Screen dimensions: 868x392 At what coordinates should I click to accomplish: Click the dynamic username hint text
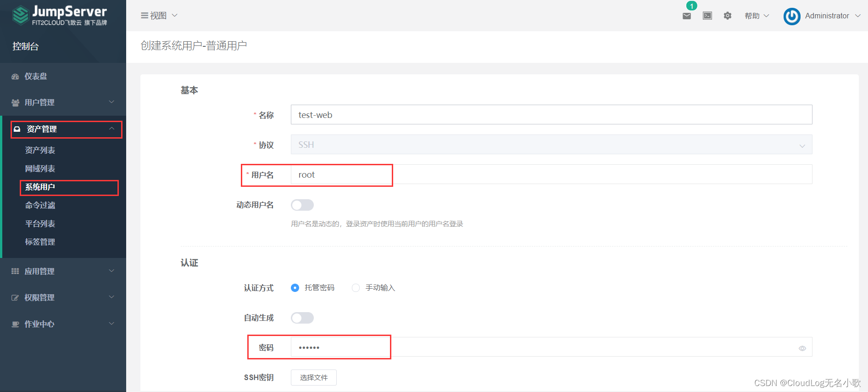(x=377, y=224)
